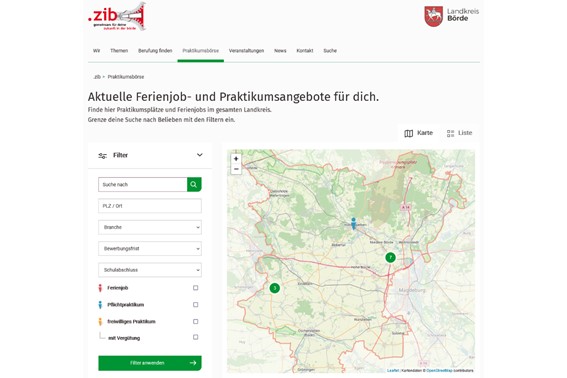Open the Themen menu item
The image size is (567, 378).
pyautogui.click(x=119, y=51)
